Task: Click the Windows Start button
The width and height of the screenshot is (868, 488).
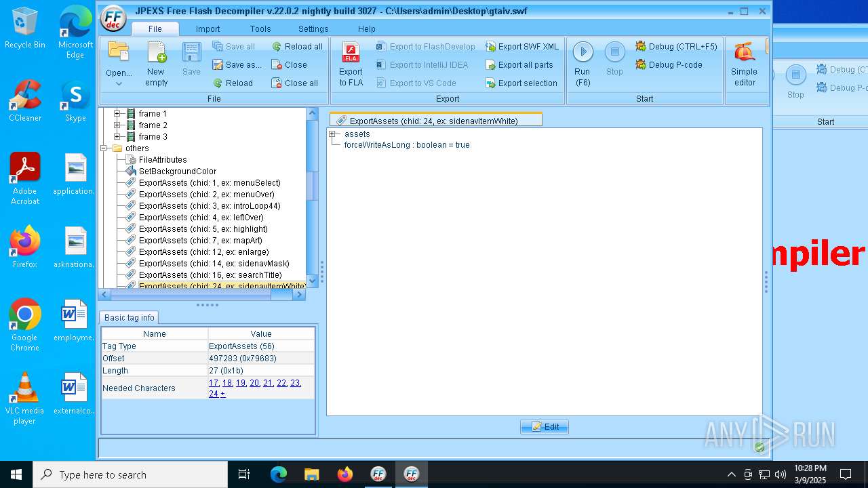Action: click(16, 474)
